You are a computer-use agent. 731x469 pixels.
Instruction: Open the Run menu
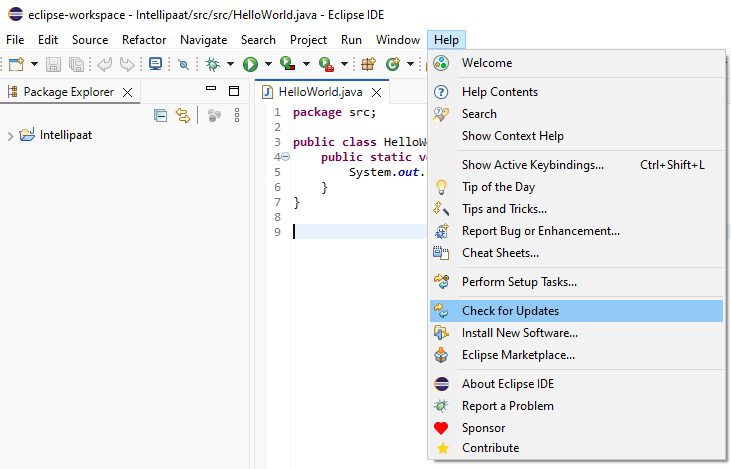pos(351,40)
